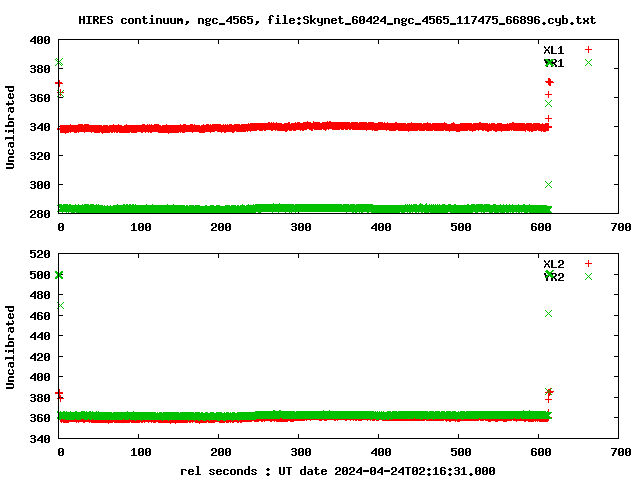The height and width of the screenshot is (480, 640).
Task: Click the 100 tick on bottom plot x-axis
Action: click(141, 452)
